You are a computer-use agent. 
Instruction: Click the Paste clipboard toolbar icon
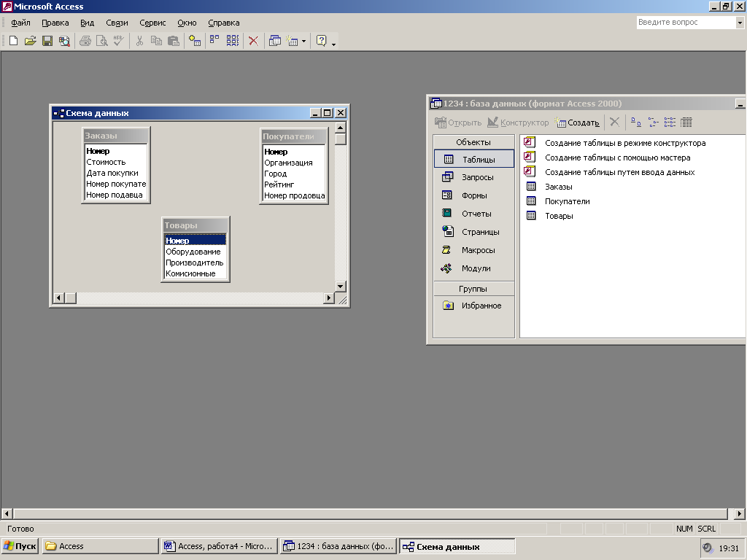pyautogui.click(x=174, y=41)
